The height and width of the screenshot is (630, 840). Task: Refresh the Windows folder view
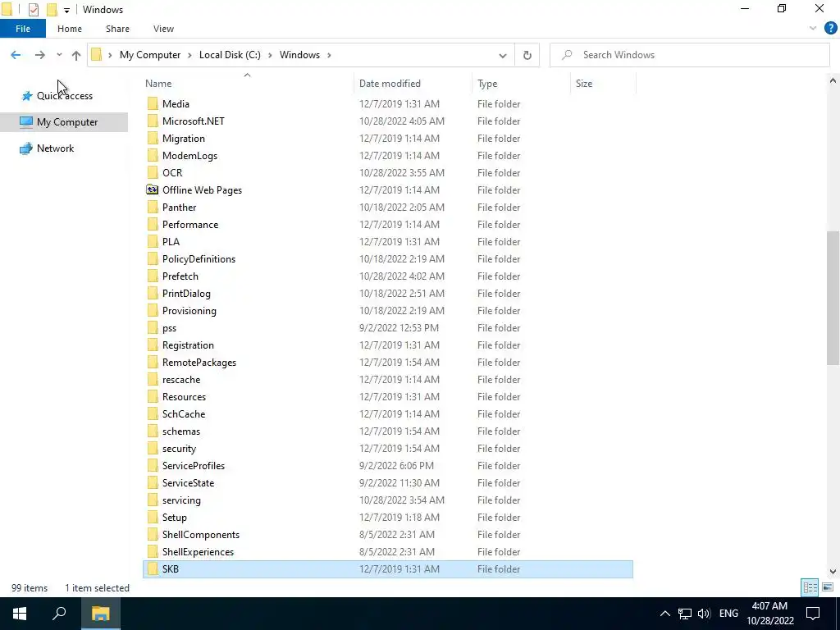(x=527, y=55)
